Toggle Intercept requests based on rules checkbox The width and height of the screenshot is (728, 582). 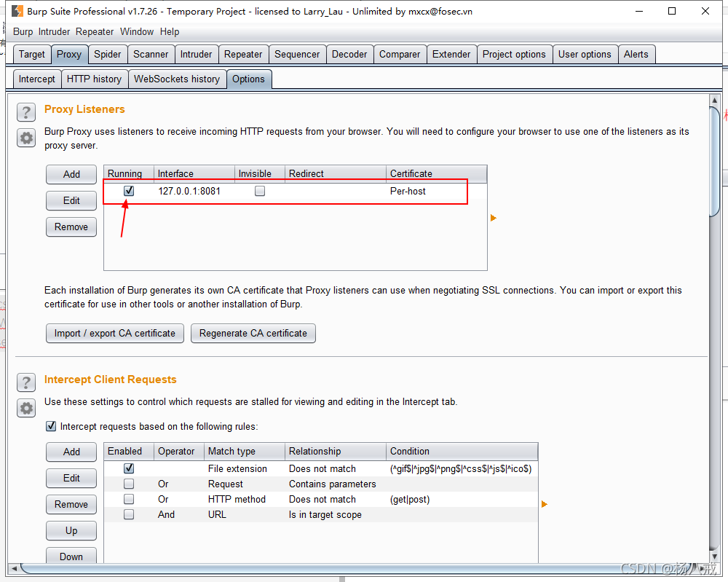click(51, 426)
